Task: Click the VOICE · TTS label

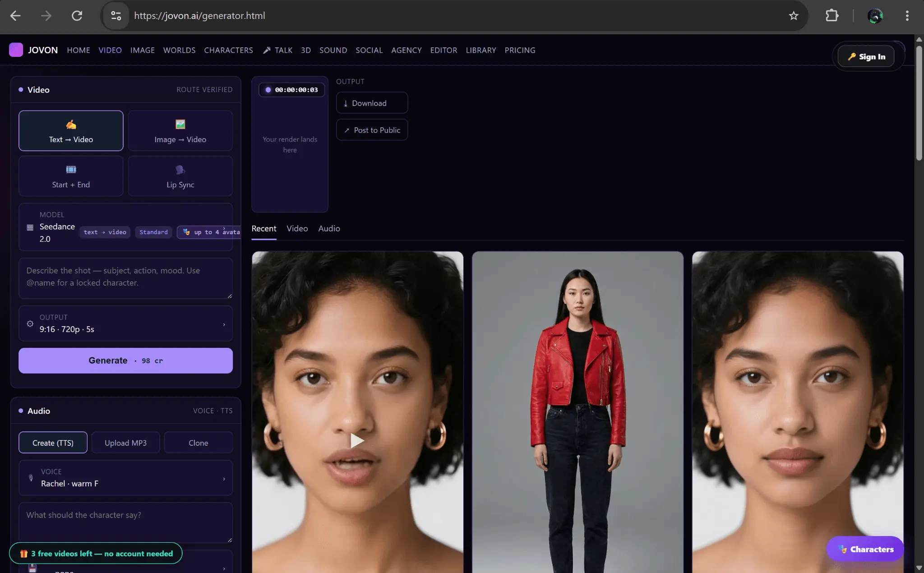Action: 213,411
